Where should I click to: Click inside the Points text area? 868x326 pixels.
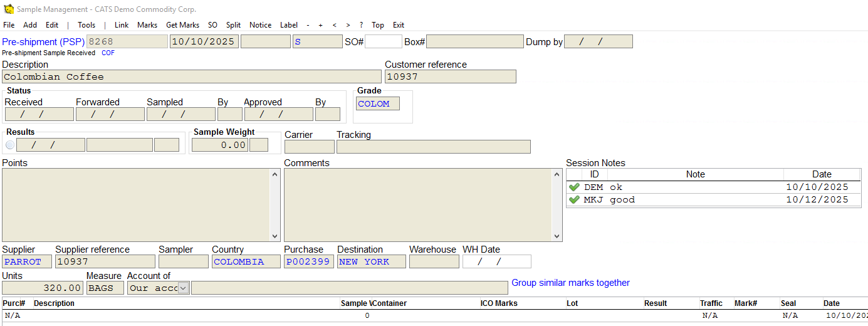pos(136,205)
